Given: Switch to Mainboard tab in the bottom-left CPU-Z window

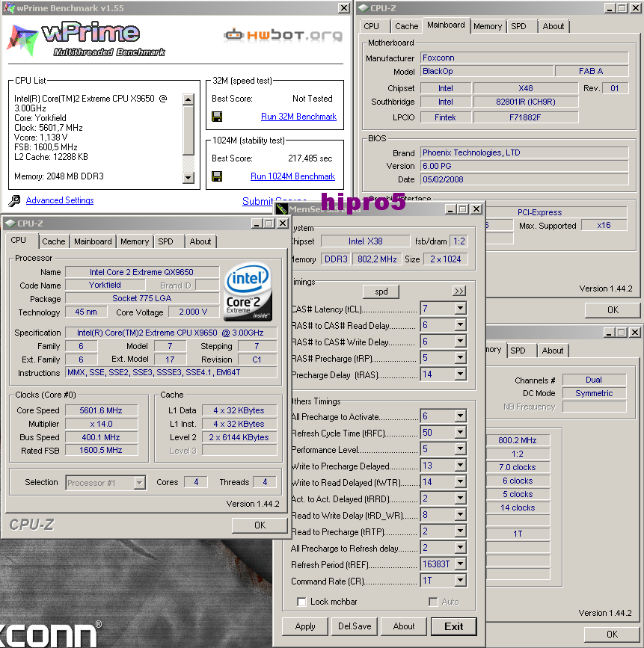Looking at the screenshot, I should pyautogui.click(x=93, y=241).
